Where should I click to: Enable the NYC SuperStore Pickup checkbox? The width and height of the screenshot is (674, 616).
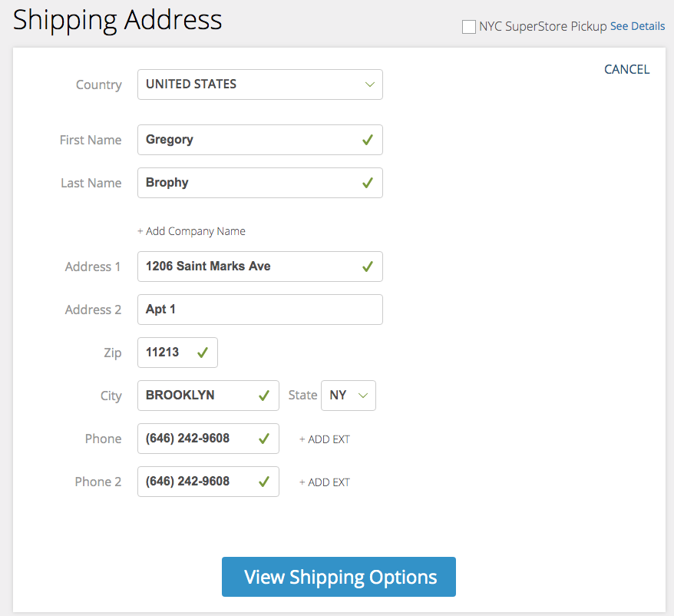coord(468,27)
